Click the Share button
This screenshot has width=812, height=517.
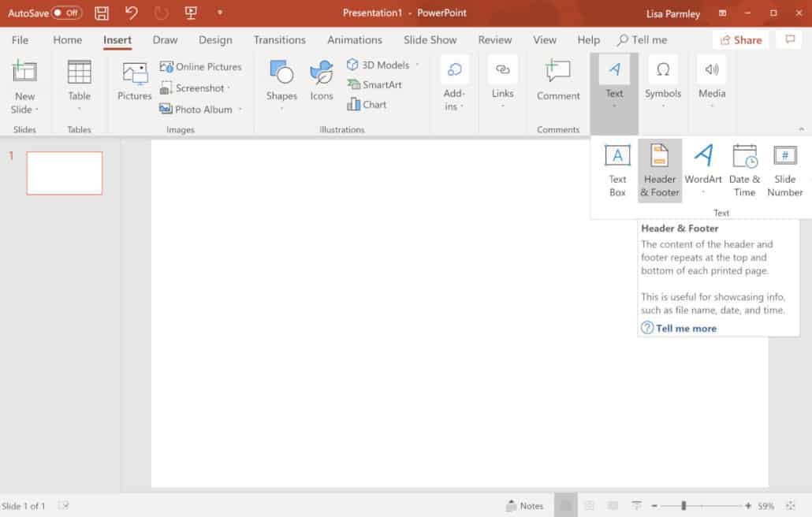[x=740, y=39]
